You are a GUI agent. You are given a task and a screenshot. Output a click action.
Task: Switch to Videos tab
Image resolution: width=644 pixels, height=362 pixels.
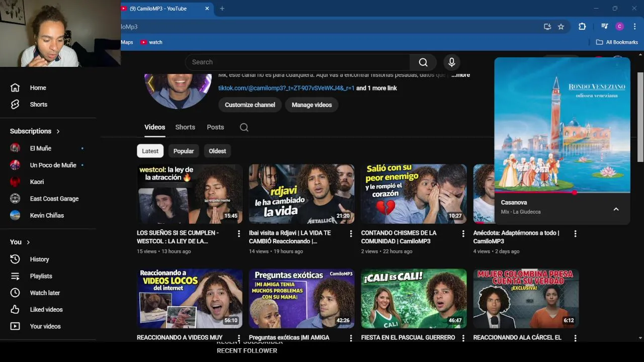click(x=155, y=127)
